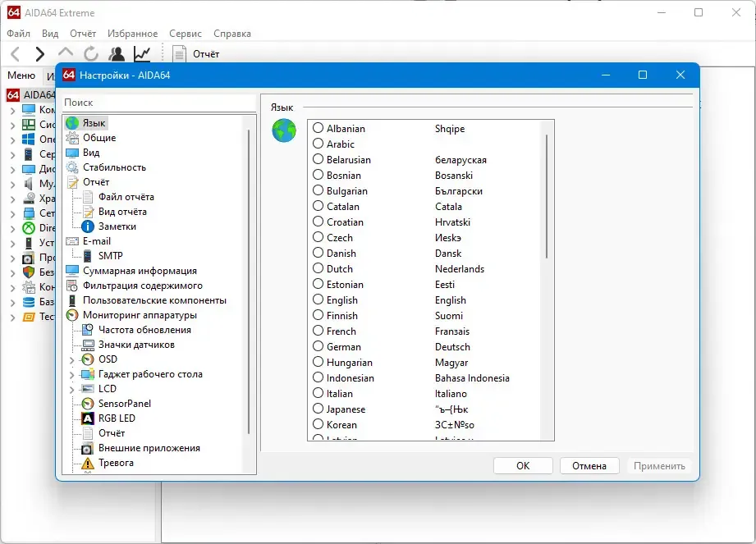Click the E-mail envelope icon

pos(72,241)
